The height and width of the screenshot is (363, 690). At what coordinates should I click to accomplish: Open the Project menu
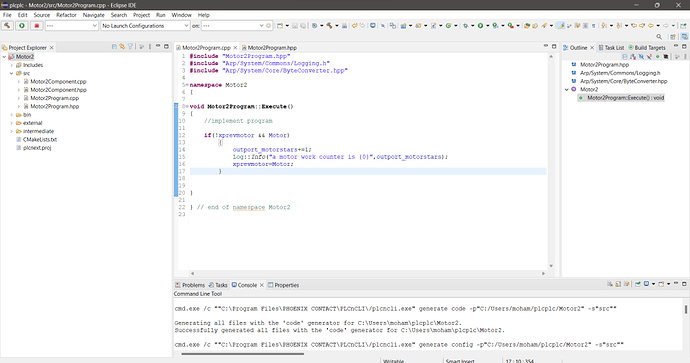141,15
